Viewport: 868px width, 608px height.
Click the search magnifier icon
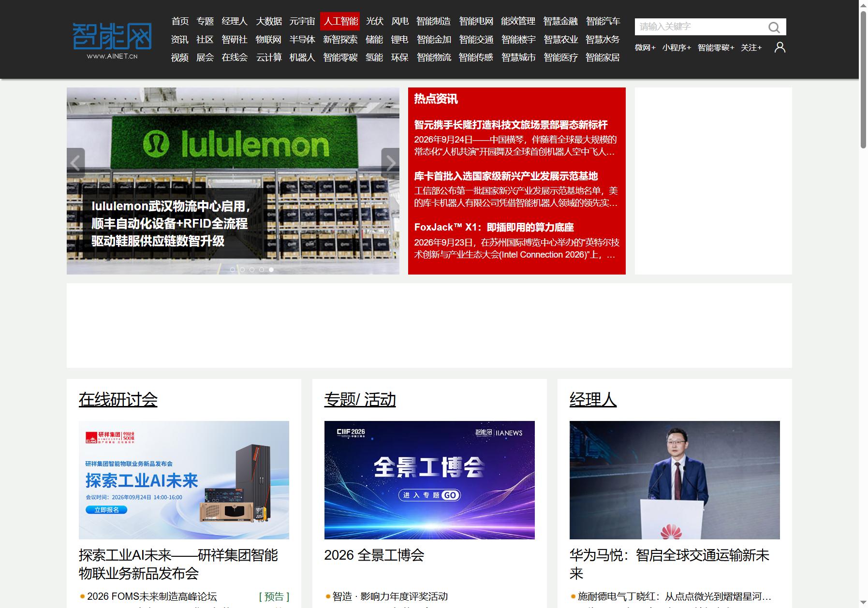coord(774,27)
